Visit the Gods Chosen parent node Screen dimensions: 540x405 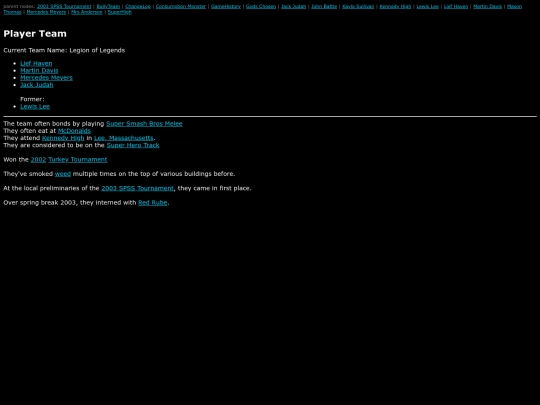tap(261, 6)
